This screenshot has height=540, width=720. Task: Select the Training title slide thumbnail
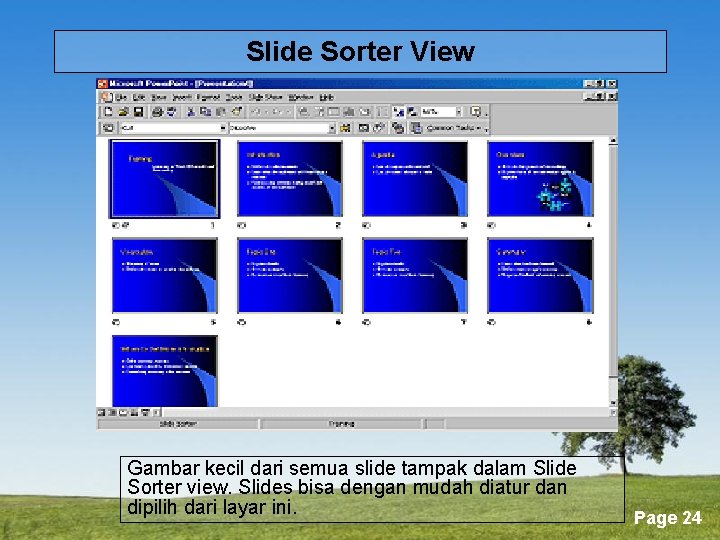(164, 179)
